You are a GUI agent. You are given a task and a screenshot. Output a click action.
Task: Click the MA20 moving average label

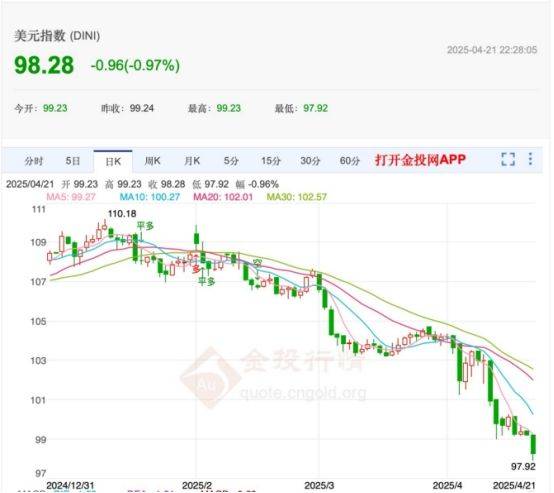point(223,197)
